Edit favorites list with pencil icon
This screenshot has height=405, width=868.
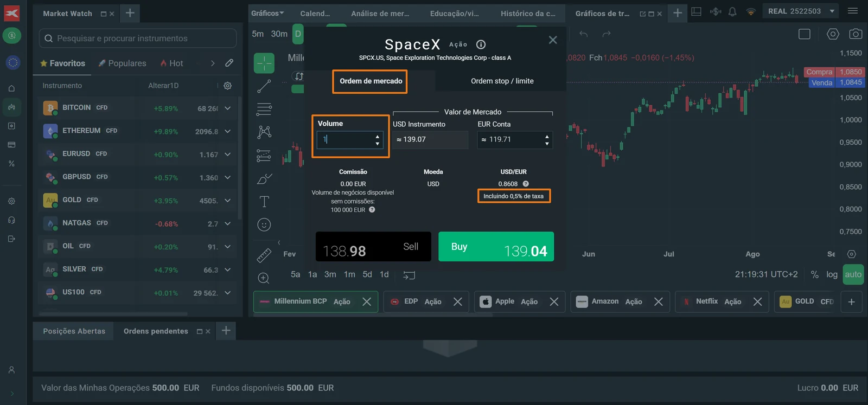click(x=229, y=63)
